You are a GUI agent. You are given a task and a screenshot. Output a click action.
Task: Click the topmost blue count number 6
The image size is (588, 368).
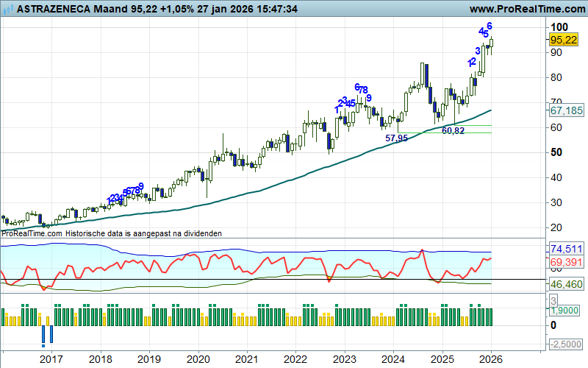pyautogui.click(x=490, y=26)
